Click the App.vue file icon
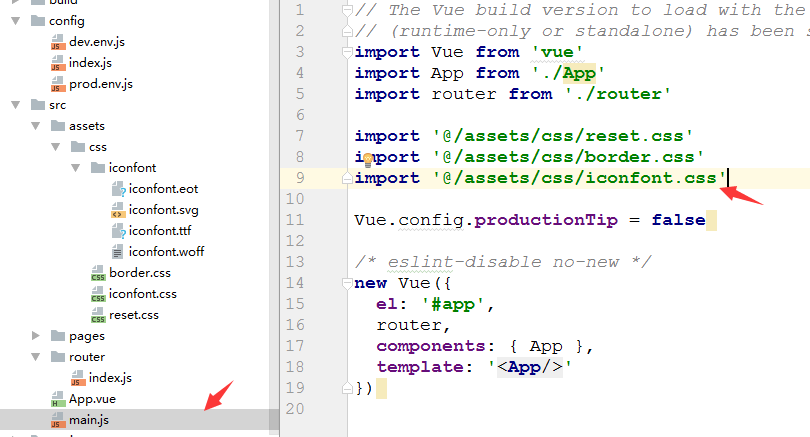 pyautogui.click(x=58, y=399)
